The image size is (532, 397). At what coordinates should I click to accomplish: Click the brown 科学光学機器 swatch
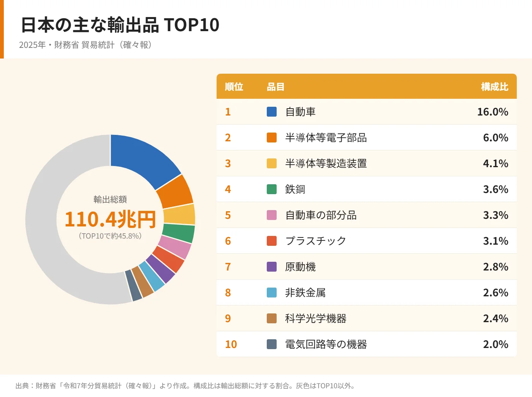click(272, 318)
